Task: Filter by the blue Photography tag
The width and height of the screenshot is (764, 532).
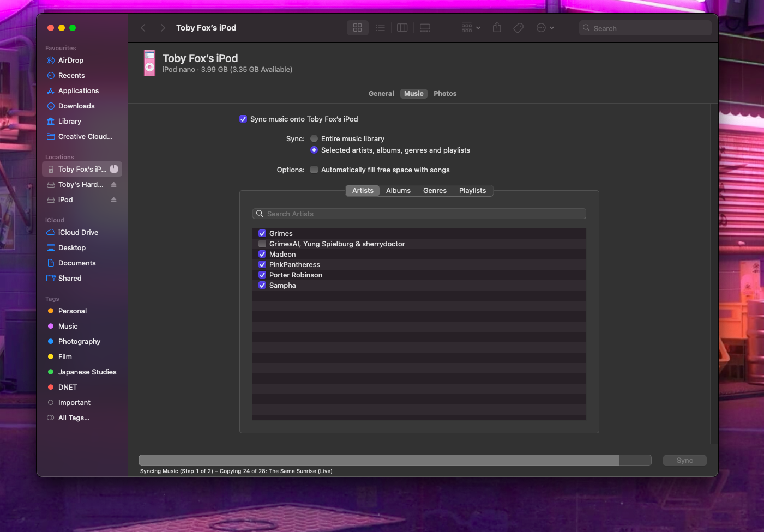Action: coord(79,341)
